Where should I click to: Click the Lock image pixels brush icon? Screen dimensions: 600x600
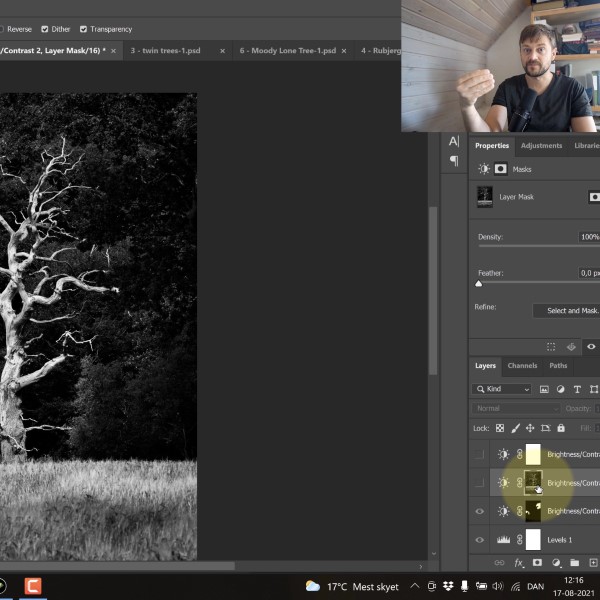(515, 428)
